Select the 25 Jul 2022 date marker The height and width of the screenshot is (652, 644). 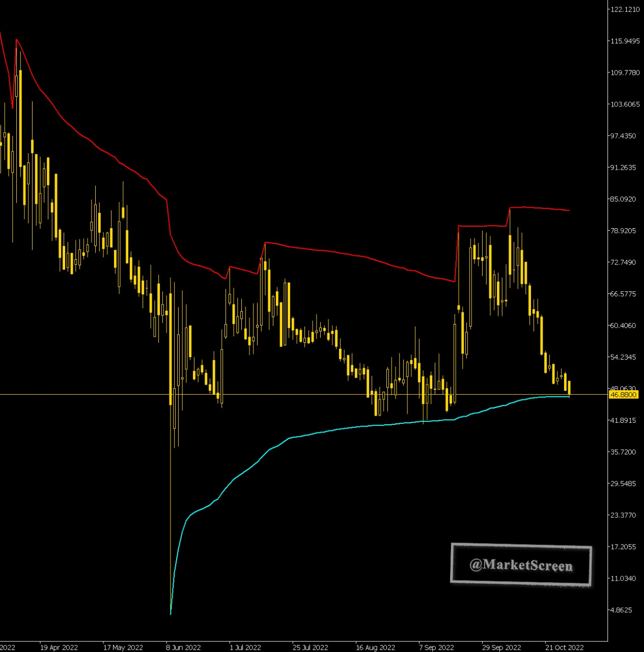[310, 647]
